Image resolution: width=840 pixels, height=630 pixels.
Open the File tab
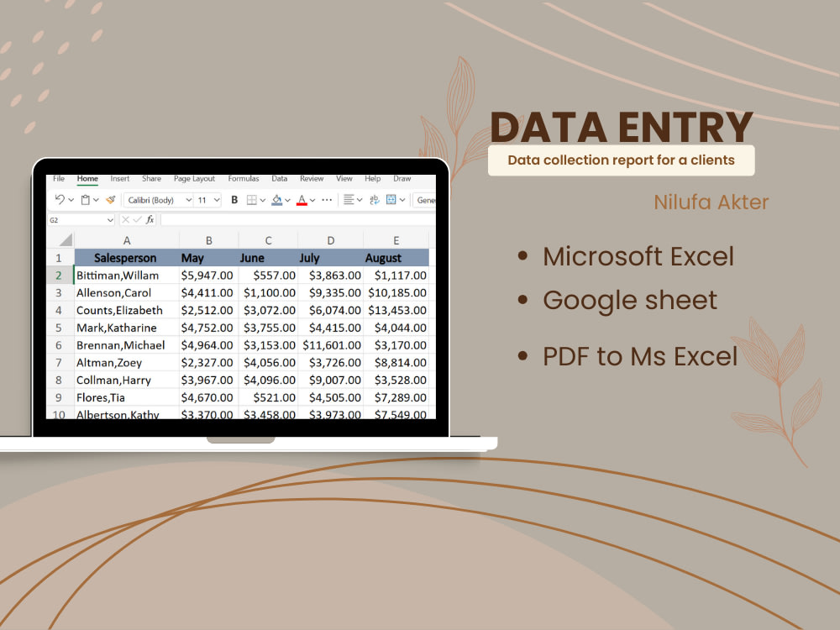tap(59, 178)
